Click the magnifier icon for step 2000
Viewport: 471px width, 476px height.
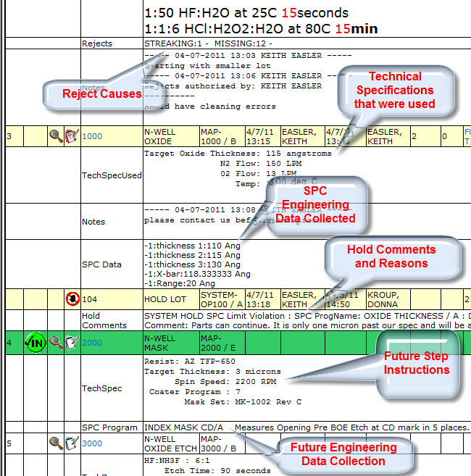click(56, 343)
